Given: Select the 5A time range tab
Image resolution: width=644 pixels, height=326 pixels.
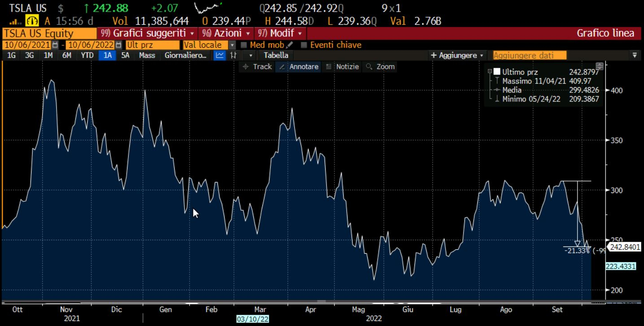Looking at the screenshot, I should pos(125,55).
